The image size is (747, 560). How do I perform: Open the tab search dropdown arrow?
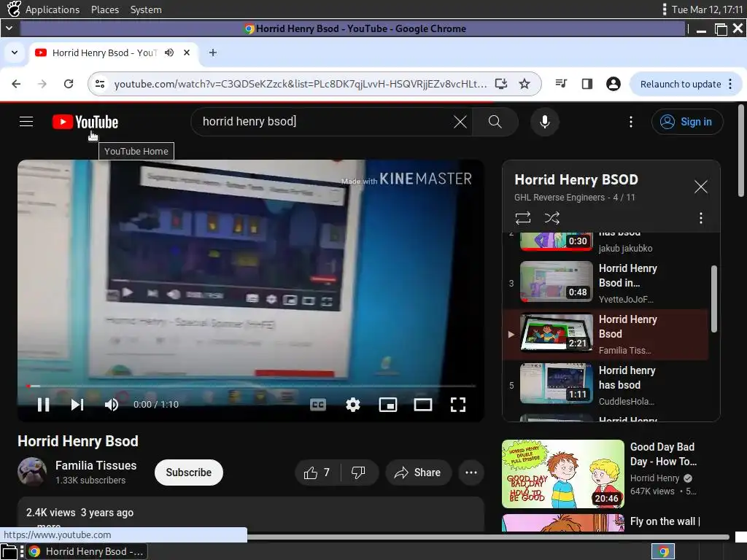(x=15, y=52)
